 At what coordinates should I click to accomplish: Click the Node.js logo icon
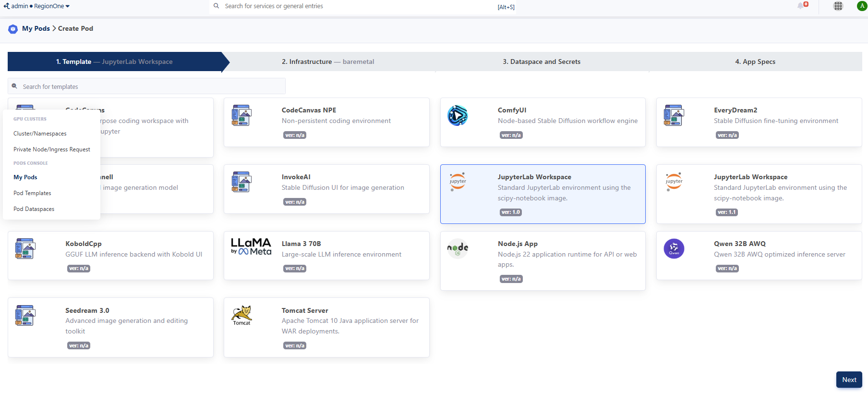[458, 248]
